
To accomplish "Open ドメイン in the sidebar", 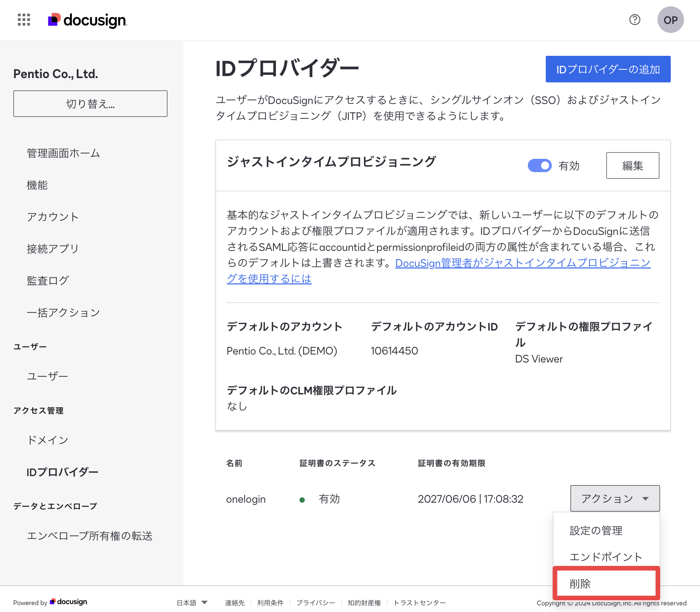I will click(48, 440).
